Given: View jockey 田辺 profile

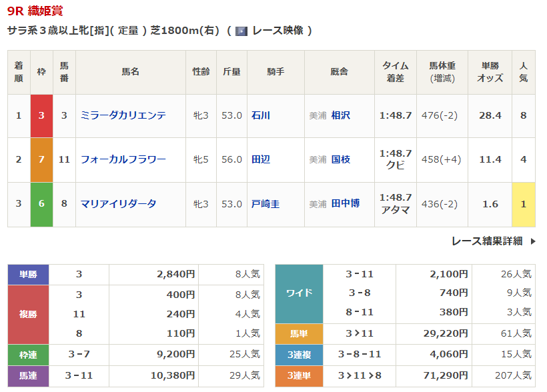Looking at the screenshot, I should click(x=261, y=159).
